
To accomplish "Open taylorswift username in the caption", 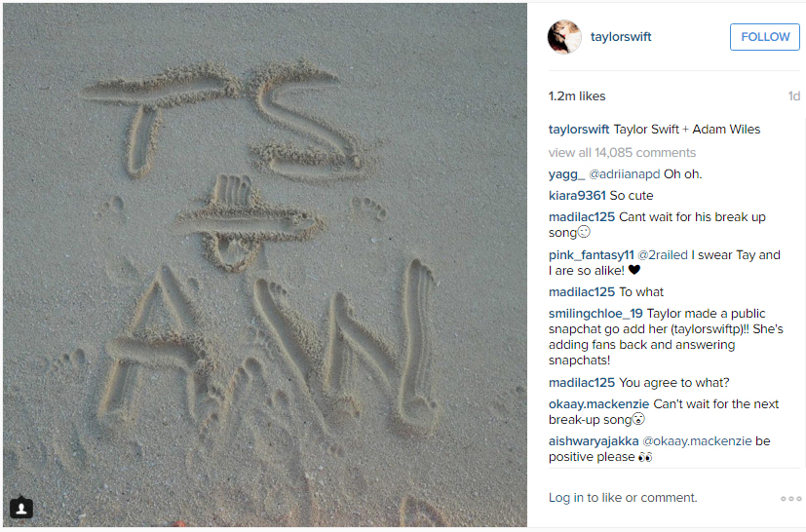I will click(579, 130).
